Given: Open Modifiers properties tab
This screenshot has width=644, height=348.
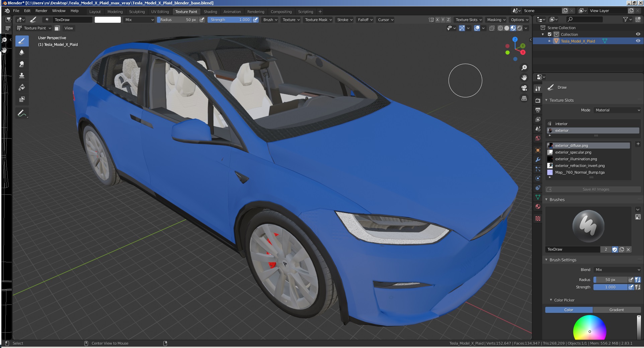Looking at the screenshot, I should (538, 160).
